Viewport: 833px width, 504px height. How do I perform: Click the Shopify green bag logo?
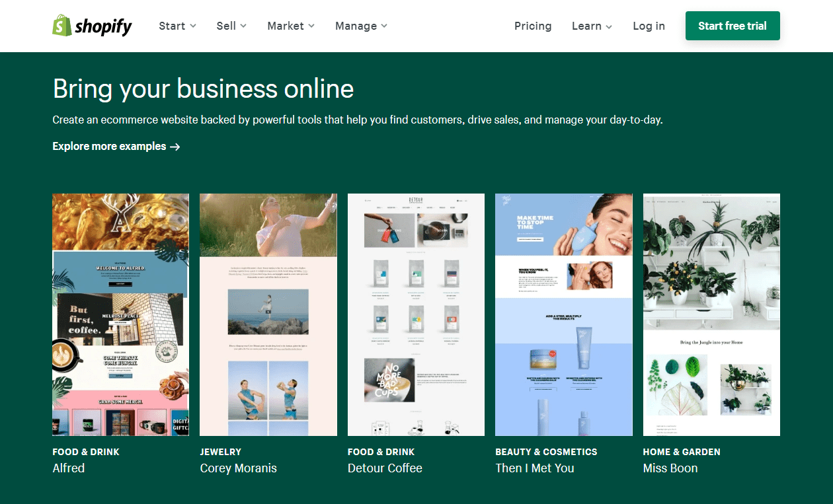[x=61, y=25]
